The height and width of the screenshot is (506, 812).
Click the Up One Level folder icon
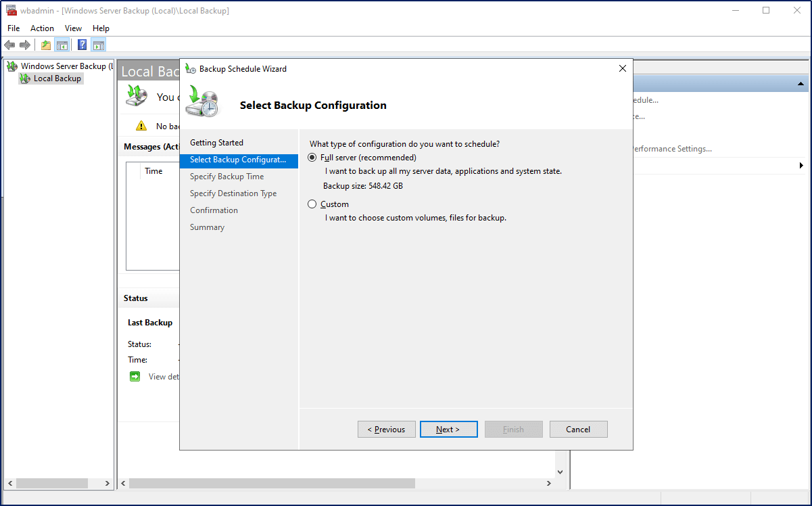pos(46,45)
